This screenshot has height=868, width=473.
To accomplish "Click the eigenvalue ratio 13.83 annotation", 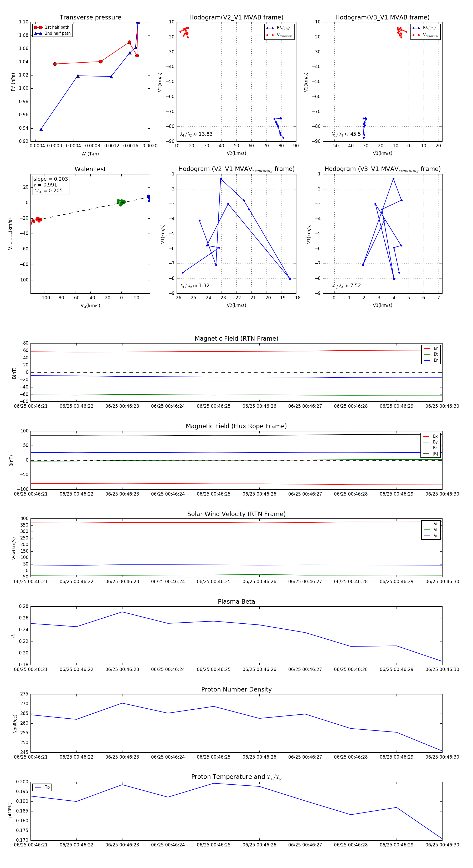I will point(196,134).
